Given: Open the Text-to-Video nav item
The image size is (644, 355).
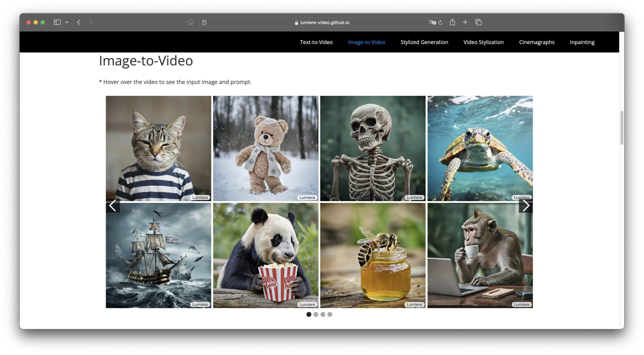Looking at the screenshot, I should (316, 42).
